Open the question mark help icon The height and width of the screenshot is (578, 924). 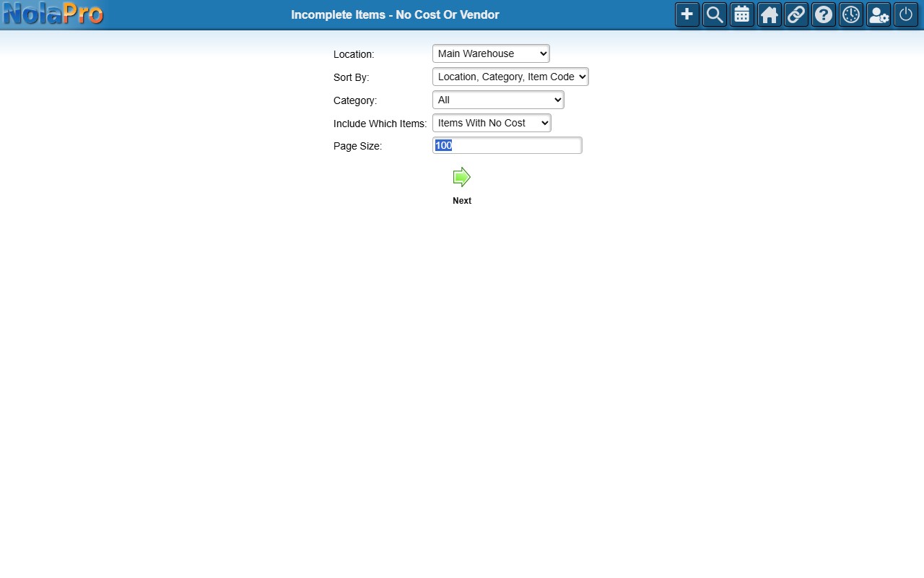point(824,14)
